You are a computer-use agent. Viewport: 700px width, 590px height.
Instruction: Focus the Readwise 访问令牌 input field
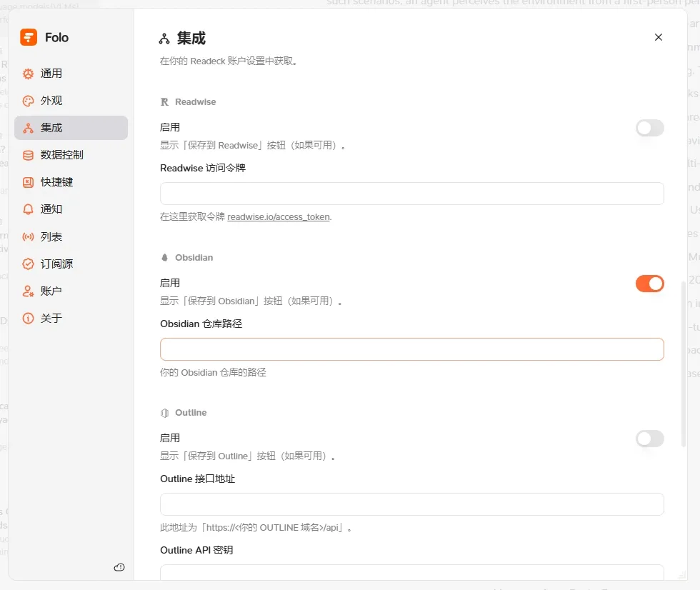(x=411, y=194)
